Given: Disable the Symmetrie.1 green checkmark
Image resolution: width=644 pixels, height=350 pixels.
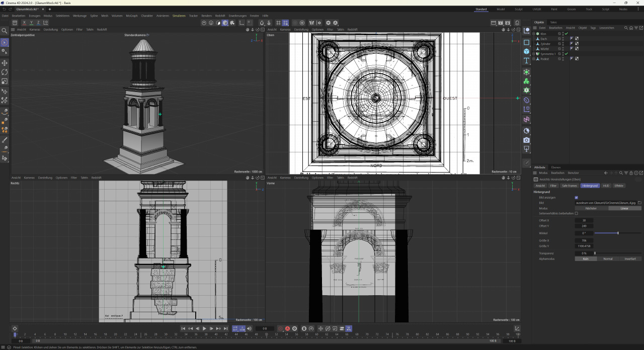Looking at the screenshot, I should [x=566, y=54].
